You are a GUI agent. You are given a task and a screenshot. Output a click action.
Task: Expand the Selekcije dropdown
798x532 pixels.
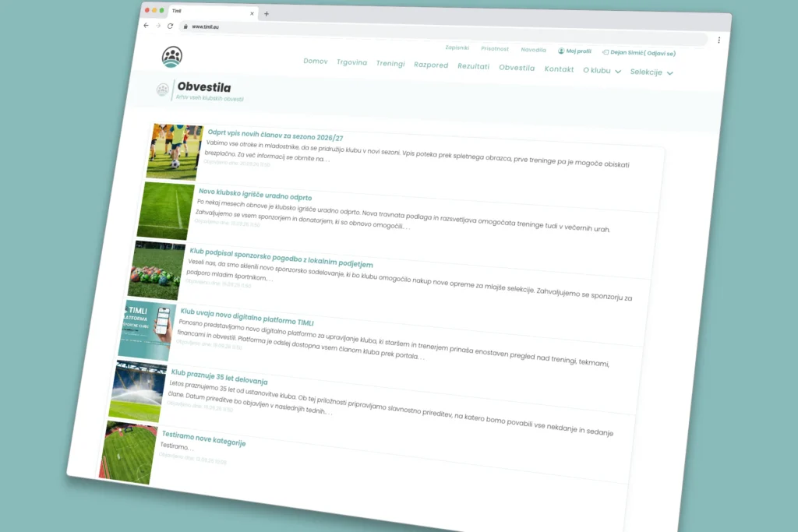pyautogui.click(x=651, y=72)
